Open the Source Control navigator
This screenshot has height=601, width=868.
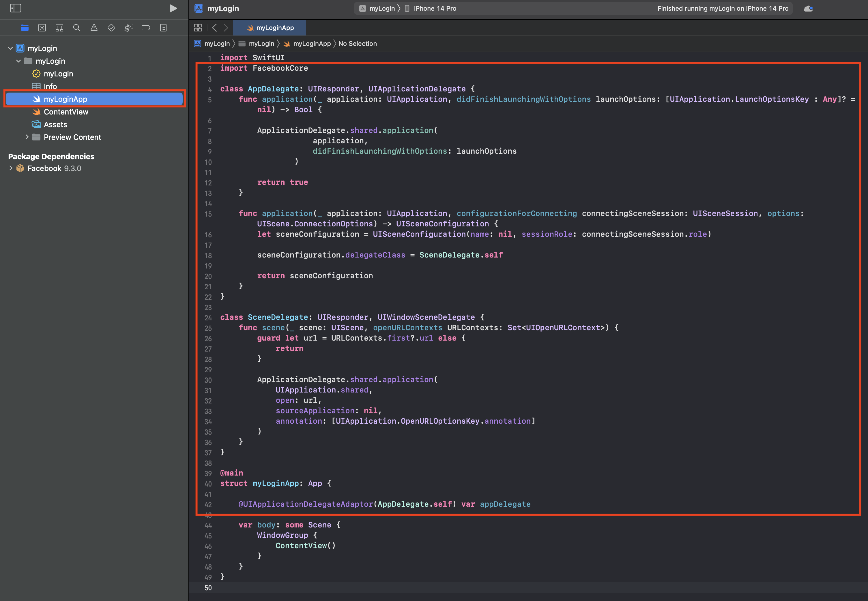42,27
